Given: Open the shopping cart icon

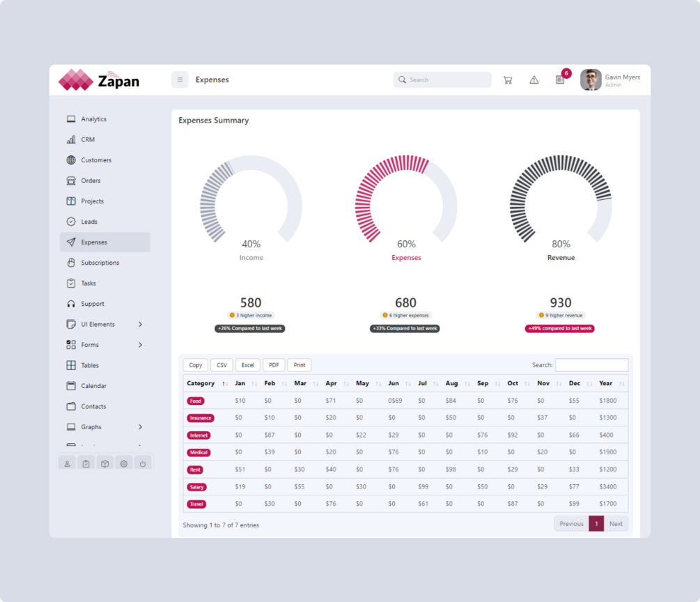Looking at the screenshot, I should coord(508,80).
